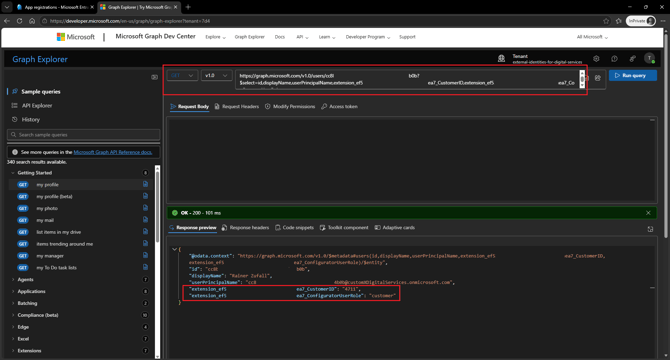
Task: Open docs icon for 'my mail' row
Action: point(145,220)
